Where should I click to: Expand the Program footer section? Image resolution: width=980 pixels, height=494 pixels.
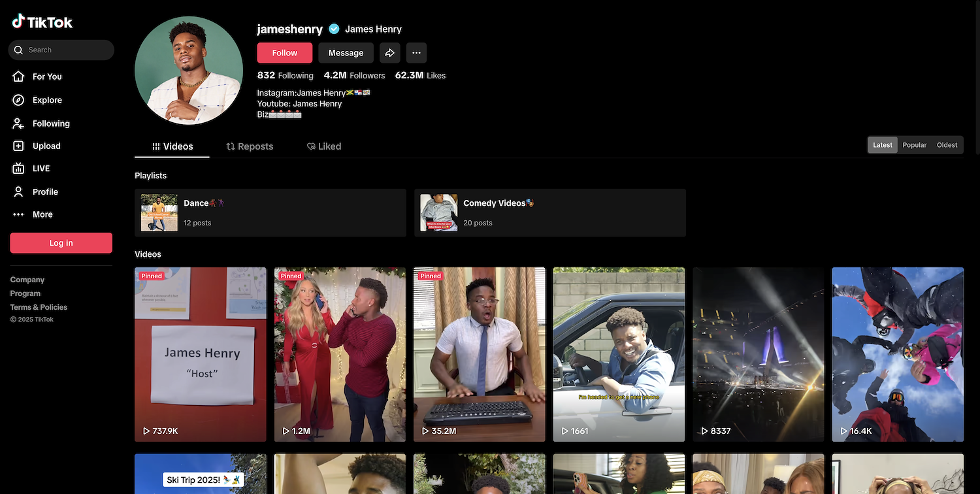coord(25,293)
